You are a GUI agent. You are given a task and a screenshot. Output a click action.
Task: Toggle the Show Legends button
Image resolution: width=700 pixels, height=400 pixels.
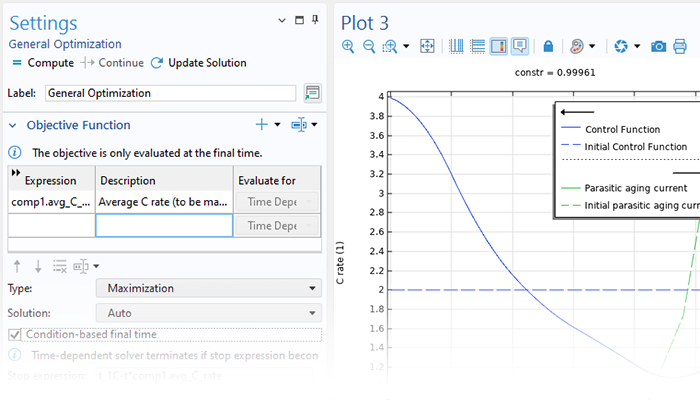498,46
